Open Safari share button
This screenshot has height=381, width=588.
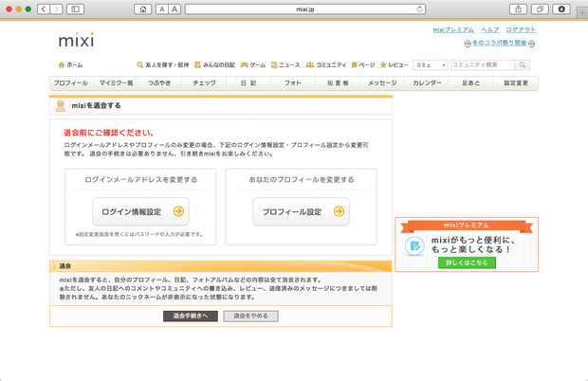pyautogui.click(x=519, y=9)
